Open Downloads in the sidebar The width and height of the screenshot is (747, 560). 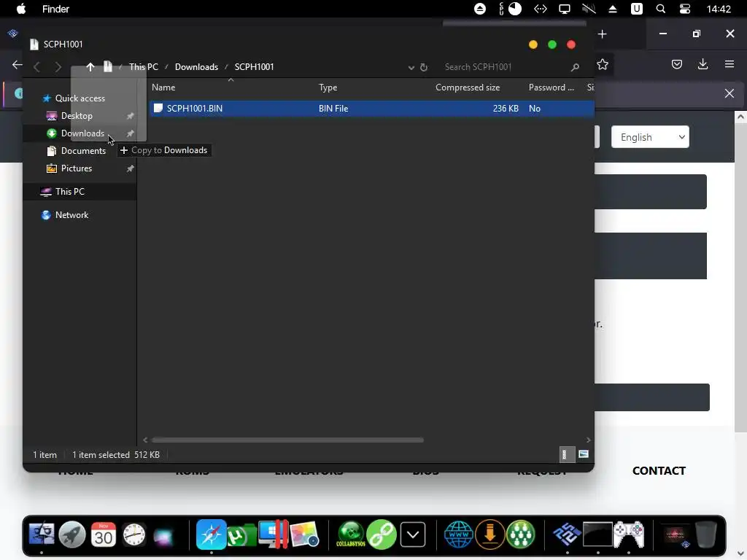coord(82,133)
